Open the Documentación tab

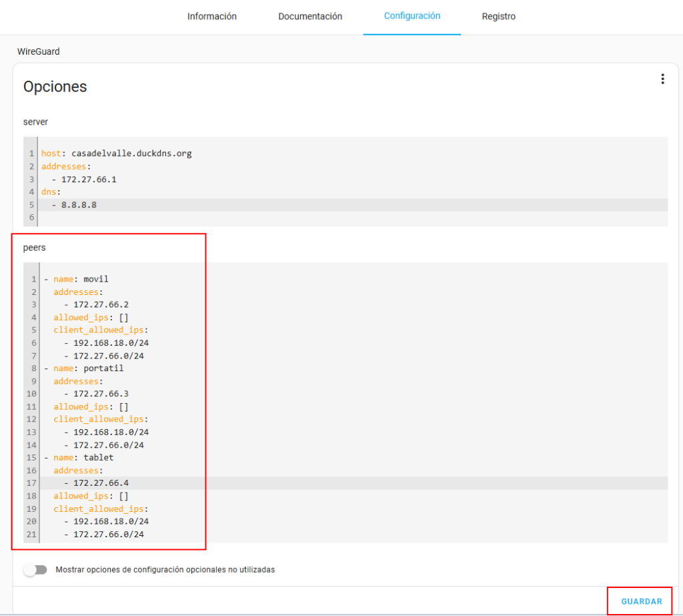310,17
